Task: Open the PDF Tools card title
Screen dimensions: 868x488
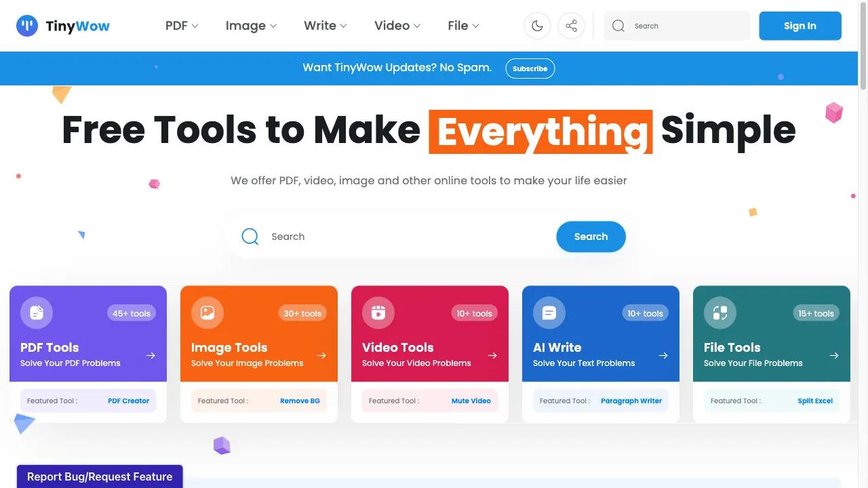Action: tap(50, 347)
